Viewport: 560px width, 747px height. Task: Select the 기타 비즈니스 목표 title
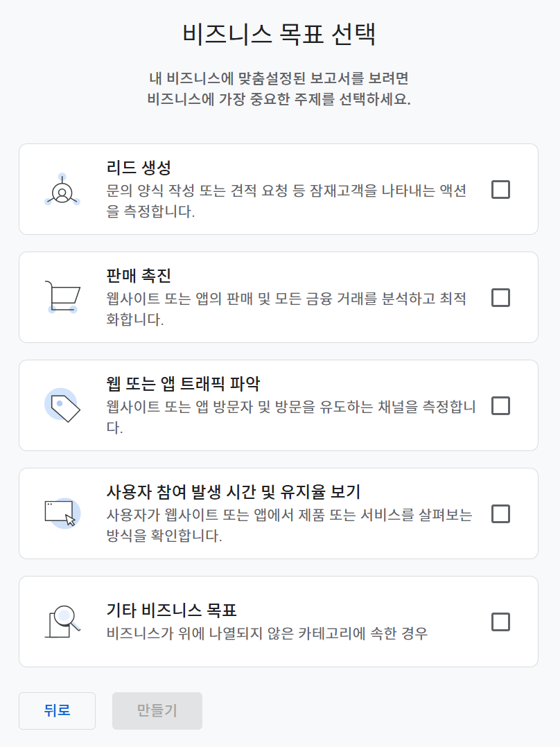(x=172, y=610)
